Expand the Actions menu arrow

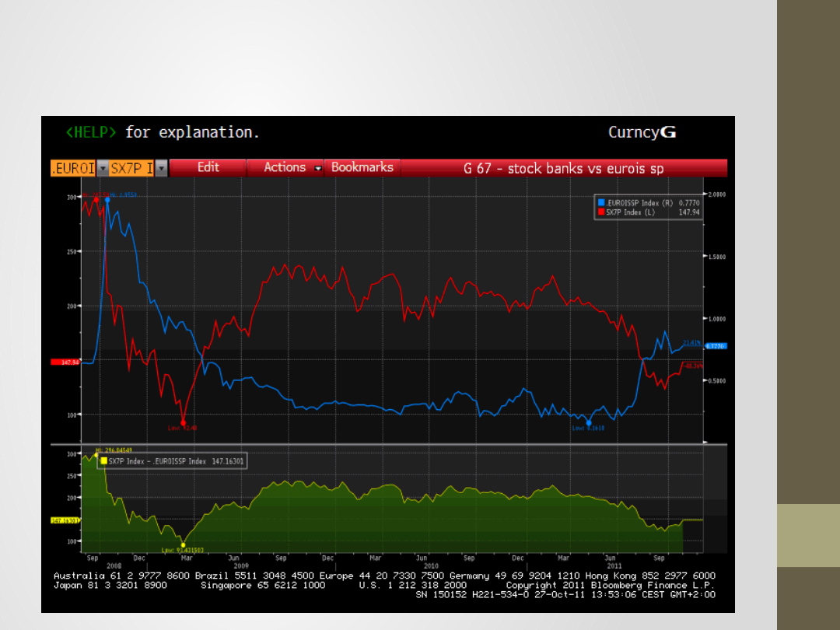click(317, 168)
